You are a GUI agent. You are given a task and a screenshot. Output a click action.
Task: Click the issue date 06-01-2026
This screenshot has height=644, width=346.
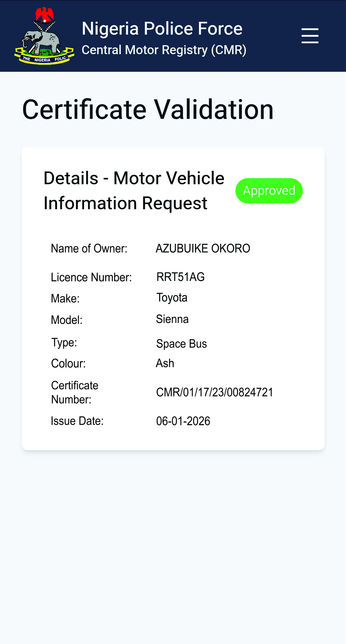point(183,421)
